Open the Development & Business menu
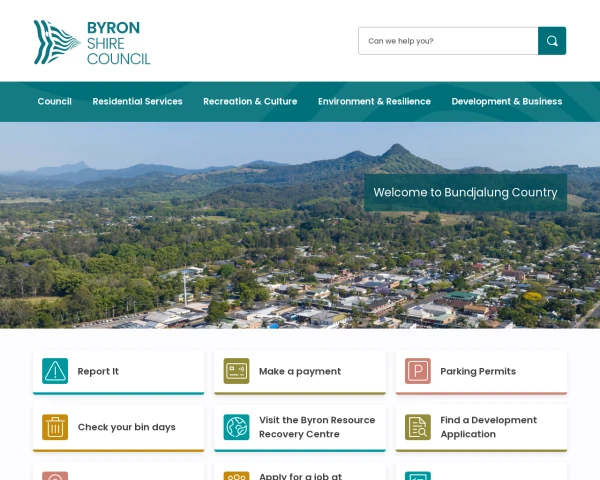The image size is (600, 480). [507, 101]
